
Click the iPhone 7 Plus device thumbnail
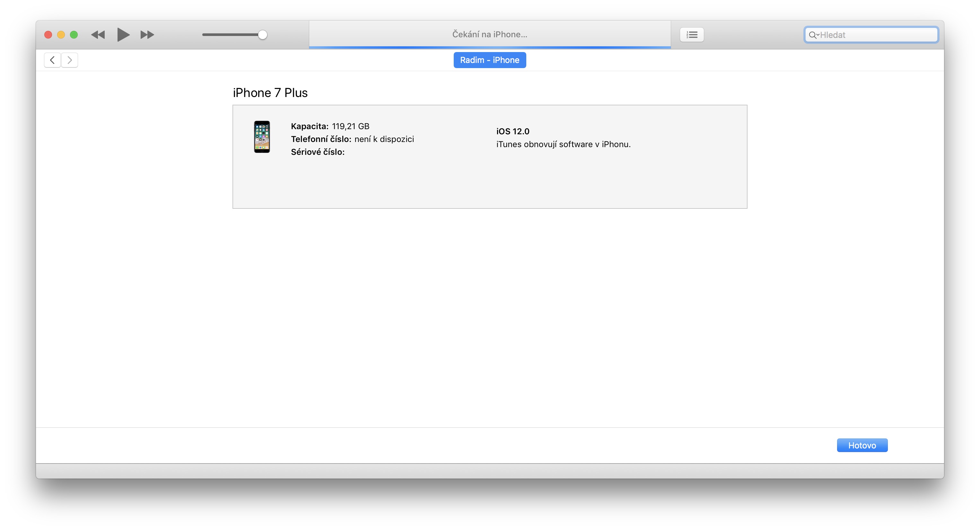262,137
